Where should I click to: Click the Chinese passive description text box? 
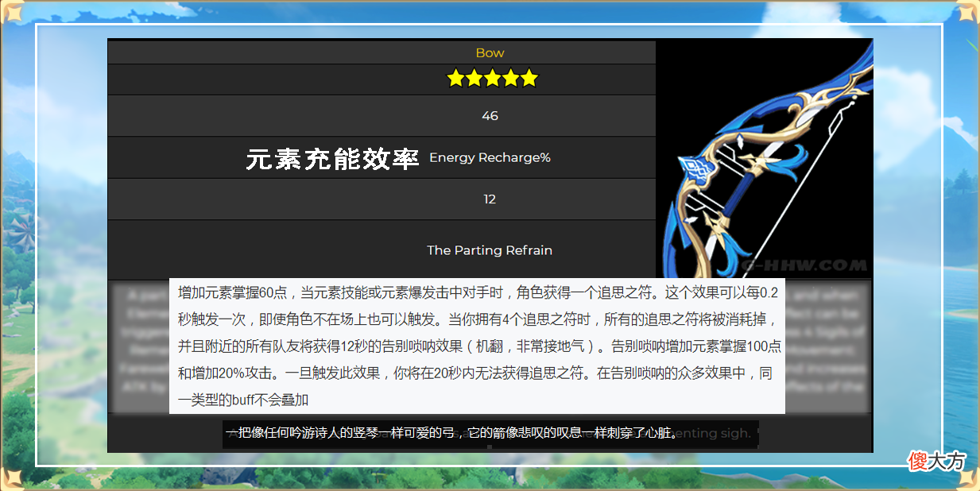[x=477, y=346]
